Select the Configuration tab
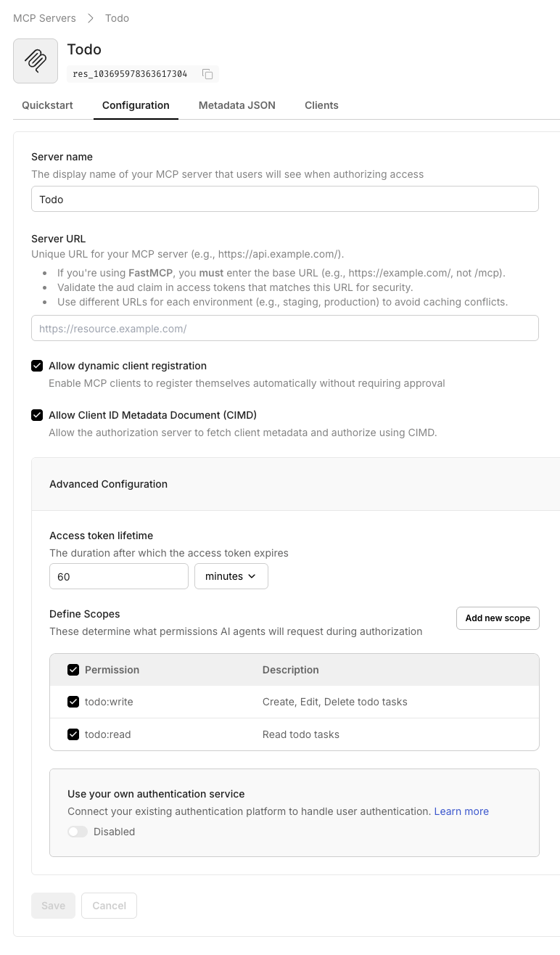 coord(136,105)
